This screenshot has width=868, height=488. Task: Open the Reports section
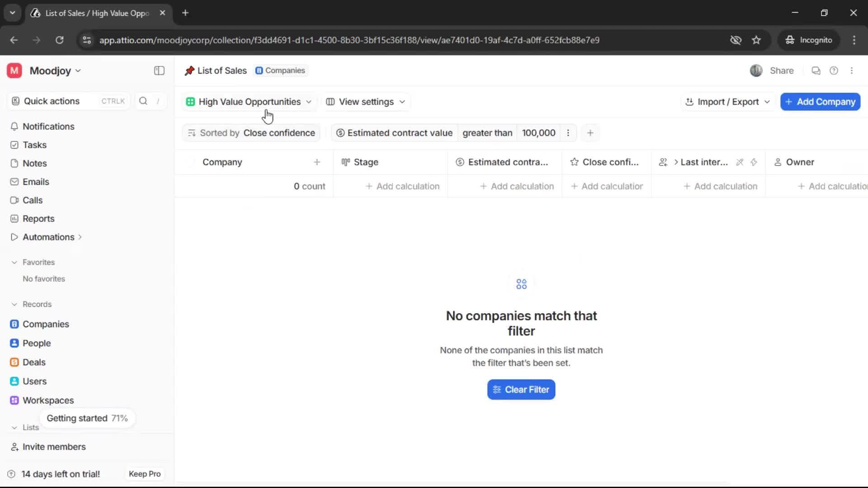pyautogui.click(x=38, y=218)
